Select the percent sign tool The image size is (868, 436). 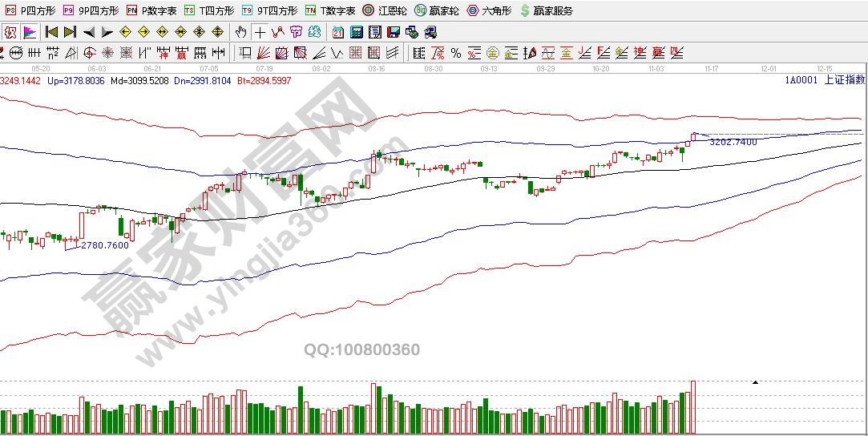coord(455,53)
